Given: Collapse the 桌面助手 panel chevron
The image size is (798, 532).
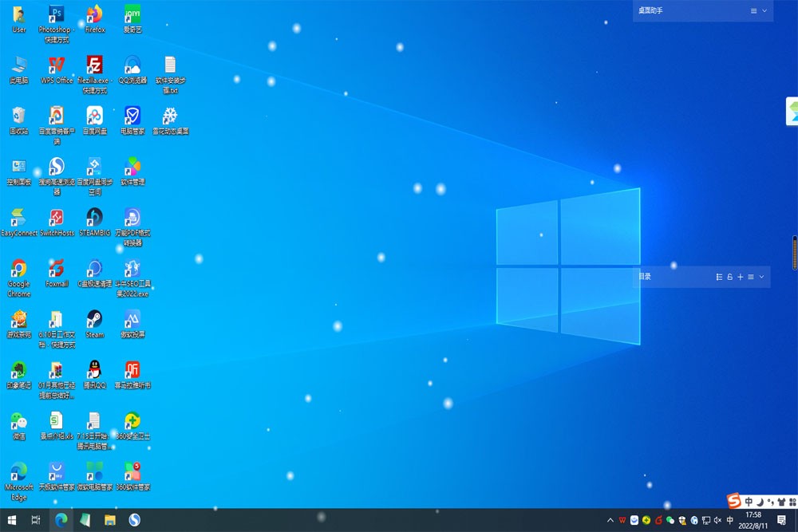Looking at the screenshot, I should point(764,10).
